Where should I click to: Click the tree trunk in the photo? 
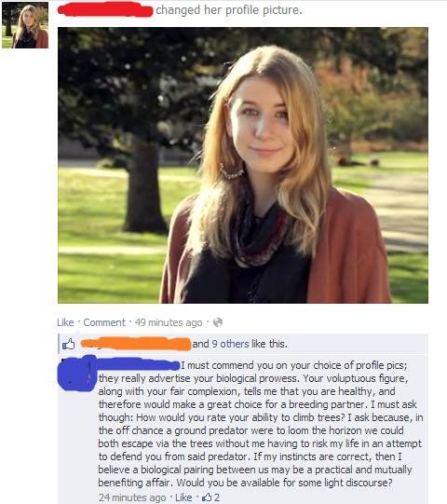tap(144, 189)
